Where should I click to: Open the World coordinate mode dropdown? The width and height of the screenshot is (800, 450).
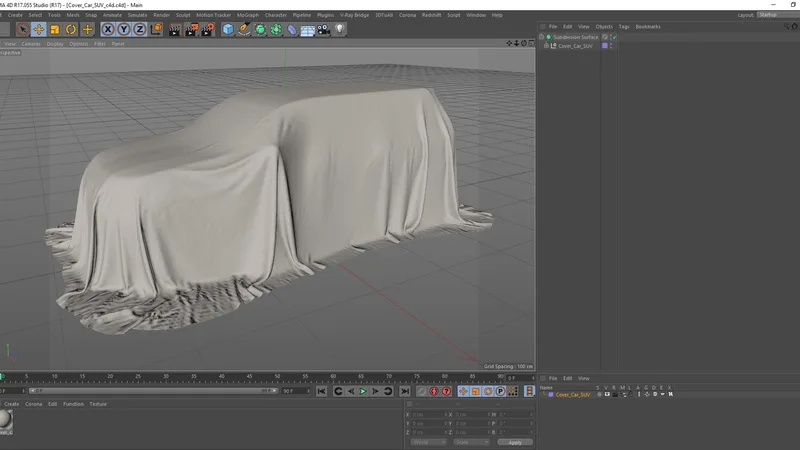tap(428, 442)
